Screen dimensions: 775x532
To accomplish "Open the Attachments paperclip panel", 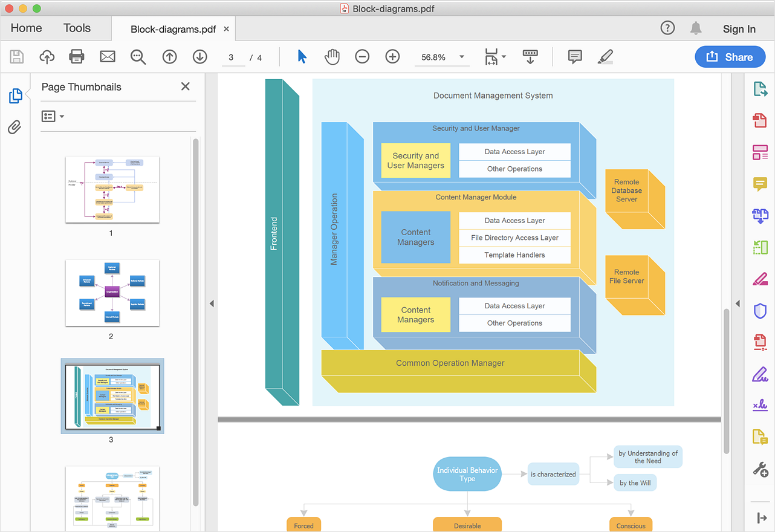I will (x=15, y=127).
